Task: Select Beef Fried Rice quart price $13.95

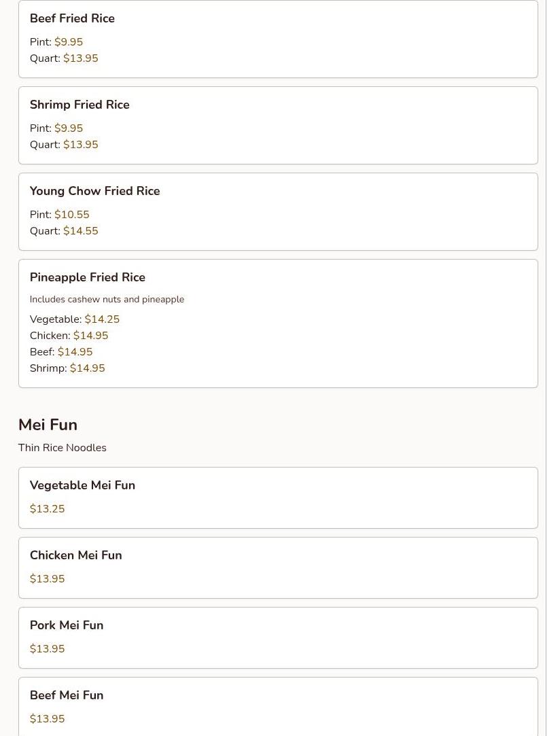Action: click(80, 58)
